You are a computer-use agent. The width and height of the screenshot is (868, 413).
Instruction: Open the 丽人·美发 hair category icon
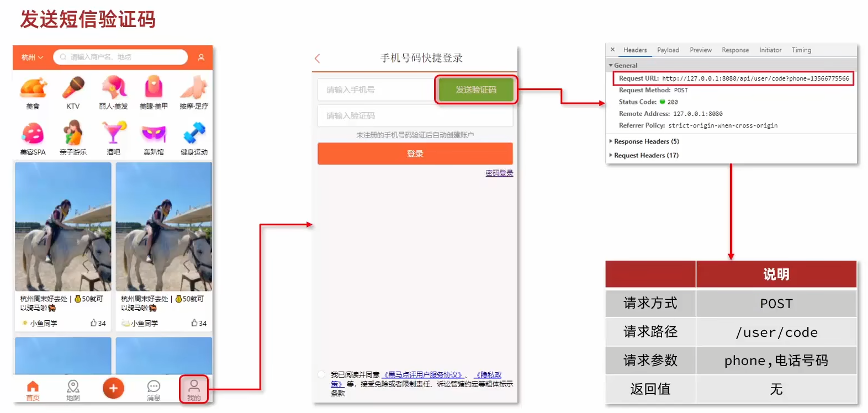coord(114,87)
